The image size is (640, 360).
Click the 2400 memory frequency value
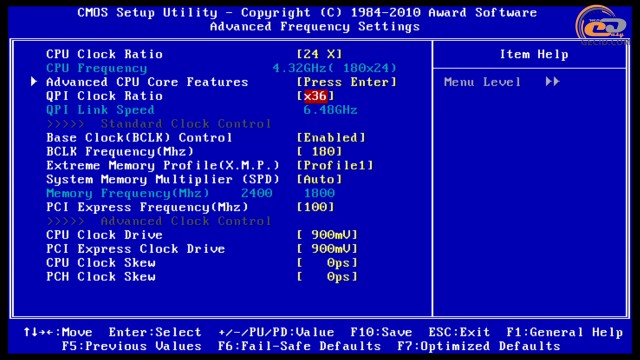[x=256, y=193]
